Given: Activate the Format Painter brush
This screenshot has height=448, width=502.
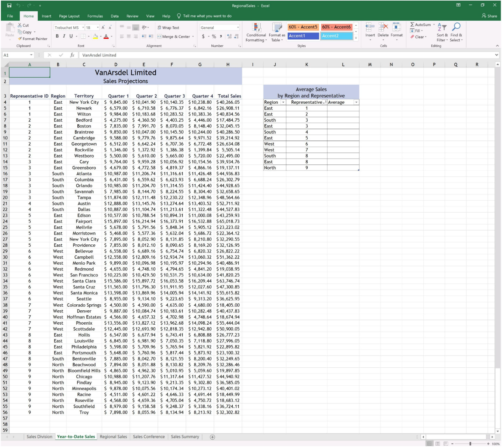Looking at the screenshot, I should (x=20, y=39).
